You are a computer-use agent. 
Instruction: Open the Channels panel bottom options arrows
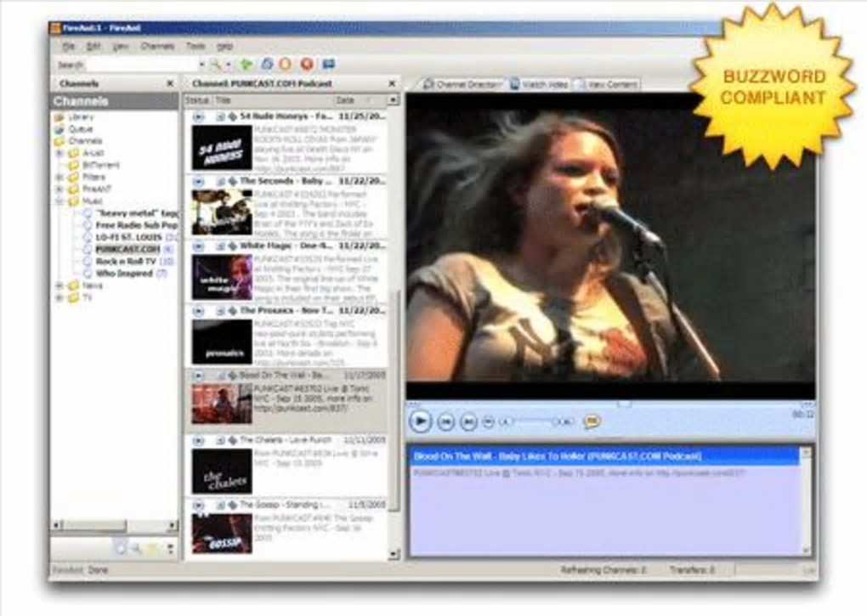pyautogui.click(x=170, y=549)
